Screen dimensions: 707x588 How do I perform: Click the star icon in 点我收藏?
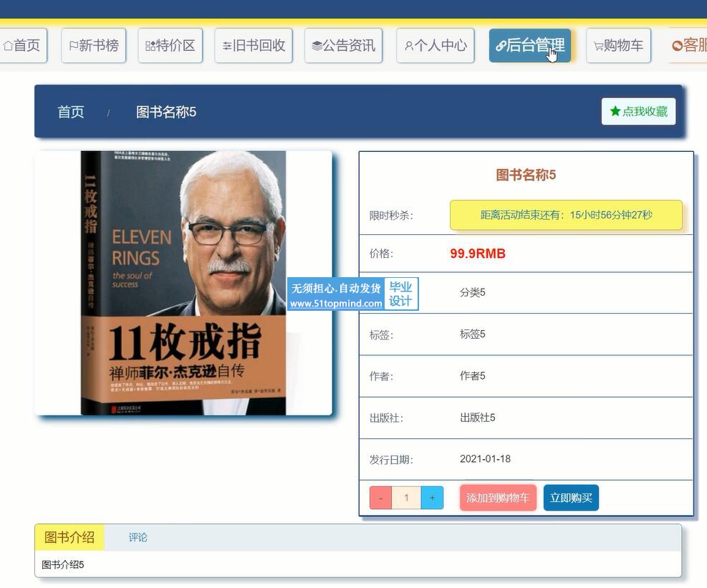click(615, 111)
